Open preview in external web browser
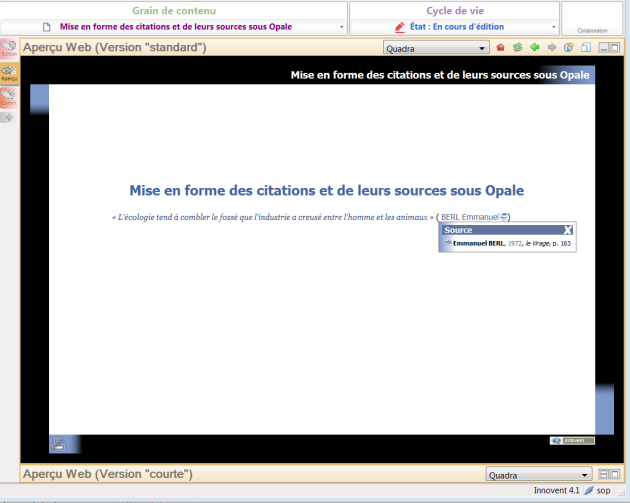 [x=569, y=47]
